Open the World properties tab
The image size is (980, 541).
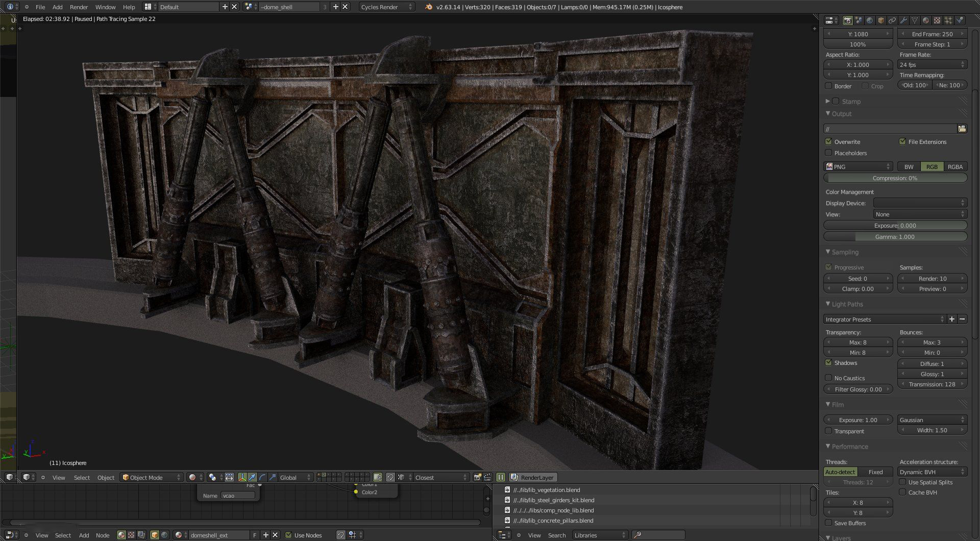pos(870,20)
